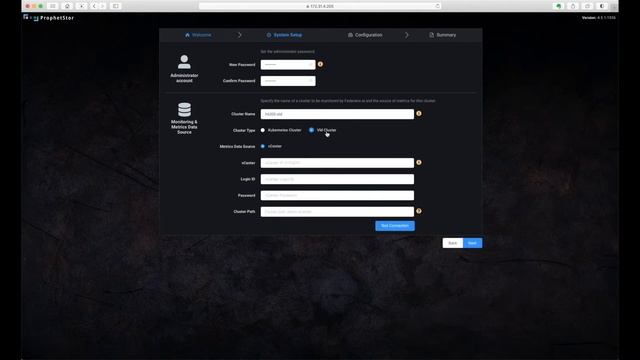Screen dimensions: 640x360
Task: Click the Safari reload page icon
Action: point(438,6)
